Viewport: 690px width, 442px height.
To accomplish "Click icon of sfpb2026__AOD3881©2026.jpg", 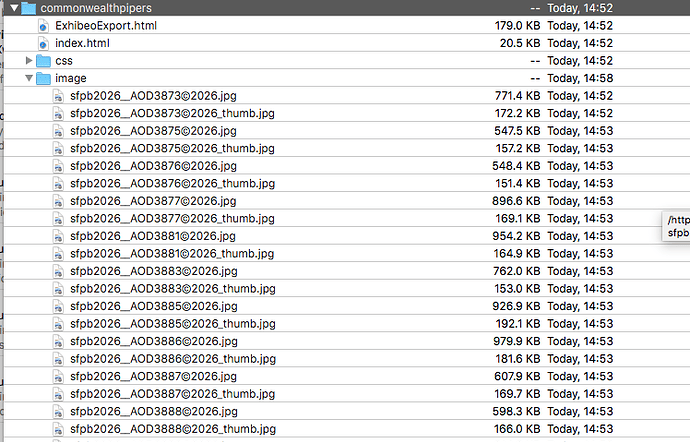I will [x=58, y=236].
